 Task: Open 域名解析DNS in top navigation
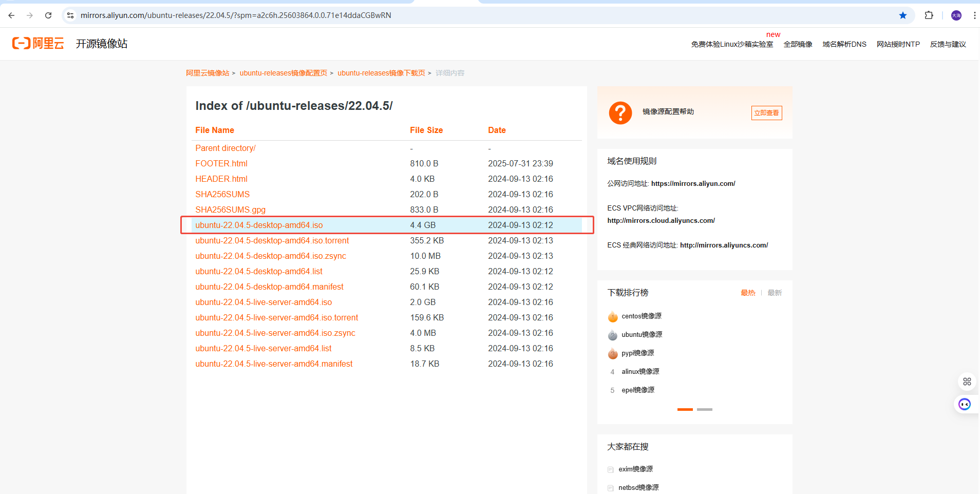pyautogui.click(x=844, y=44)
